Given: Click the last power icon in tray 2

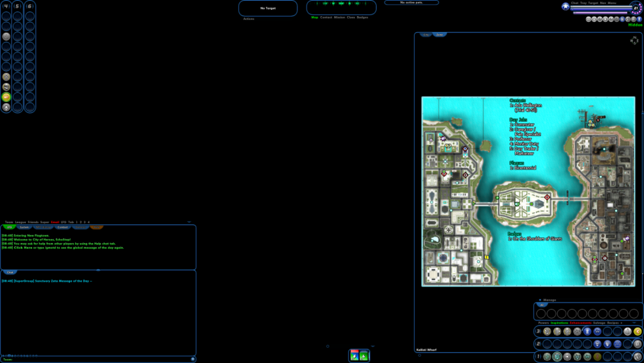Looking at the screenshot, I should (x=638, y=344).
